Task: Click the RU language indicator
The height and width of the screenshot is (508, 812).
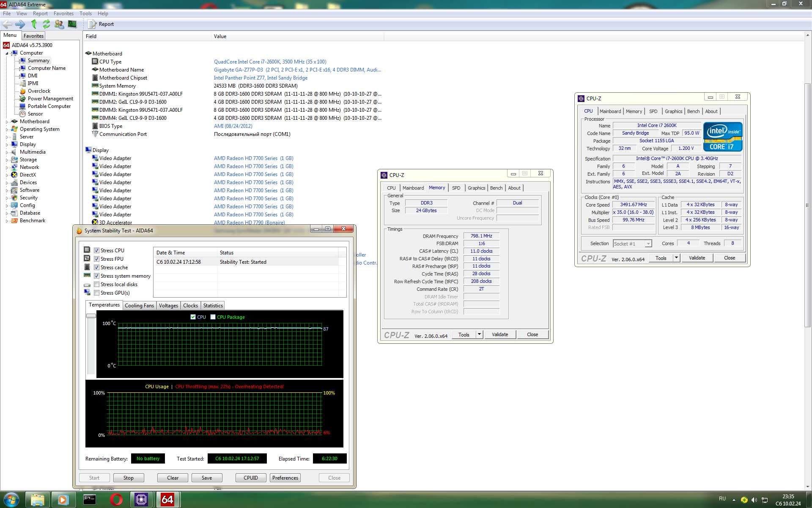Action: tap(722, 499)
